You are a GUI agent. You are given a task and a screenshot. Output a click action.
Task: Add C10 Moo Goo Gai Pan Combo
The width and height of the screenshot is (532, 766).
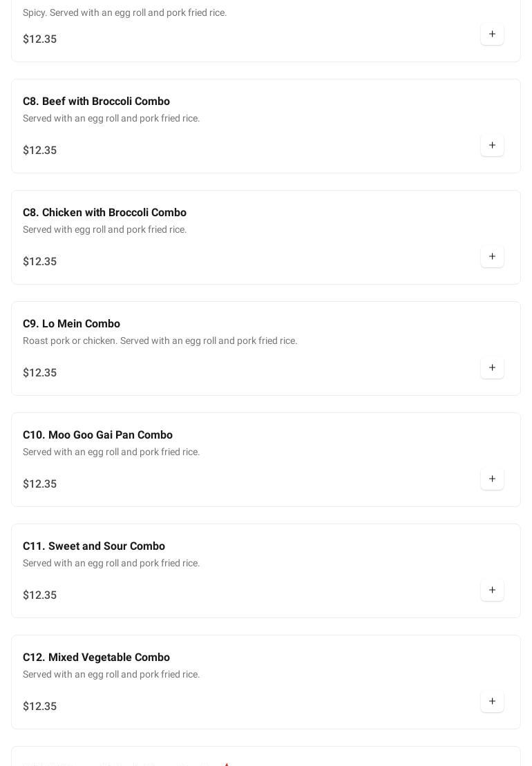coord(492,479)
